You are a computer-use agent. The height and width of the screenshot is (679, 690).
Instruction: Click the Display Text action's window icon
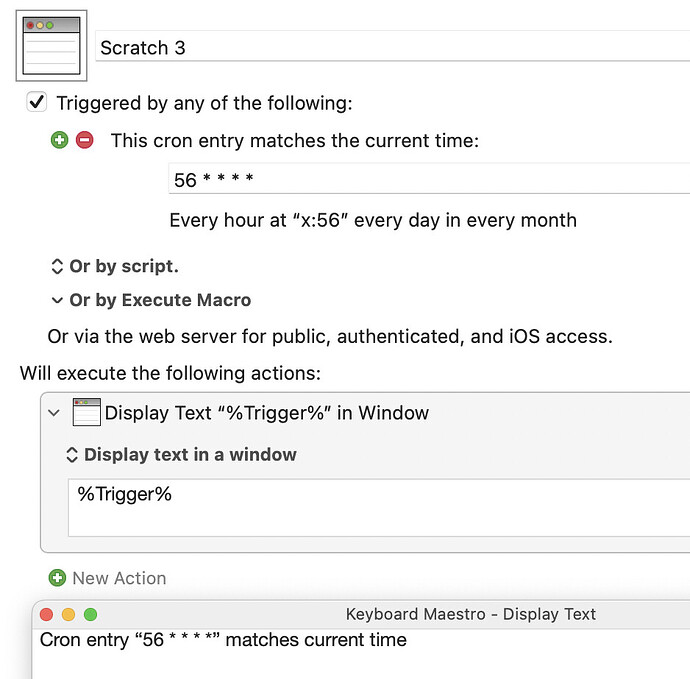point(87,412)
